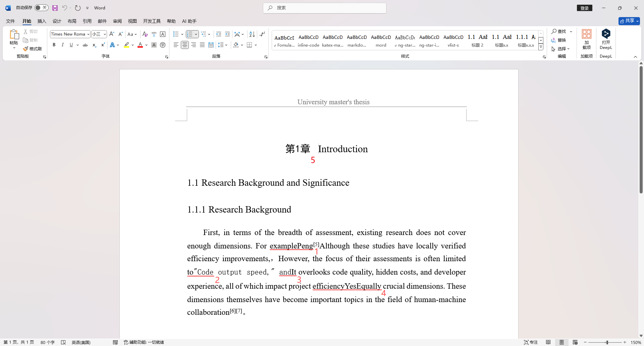
Task: Click the search box
Action: point(324,8)
